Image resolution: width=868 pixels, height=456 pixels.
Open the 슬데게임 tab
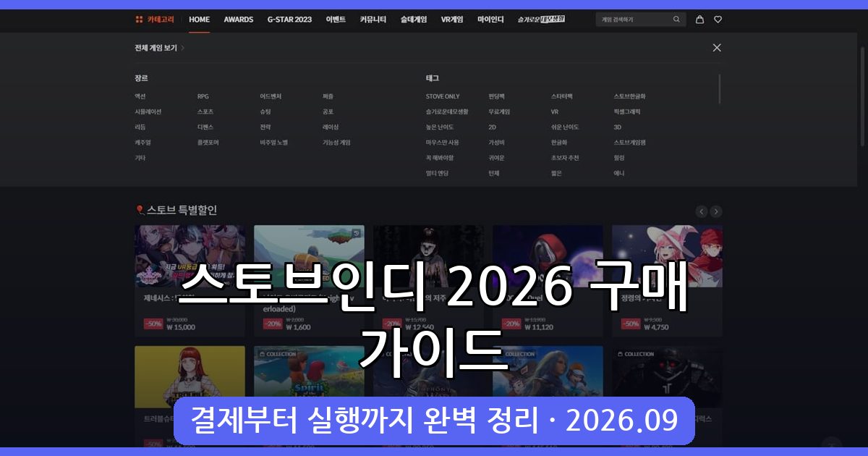click(x=414, y=20)
